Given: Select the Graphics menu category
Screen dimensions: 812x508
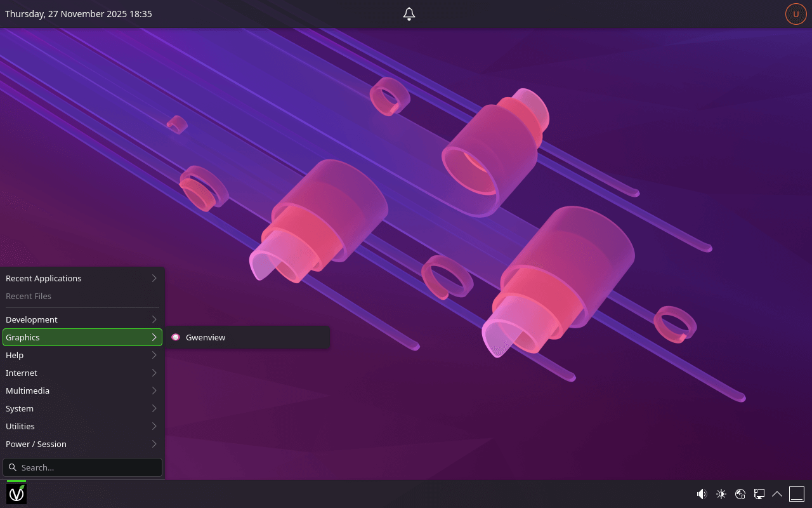Looking at the screenshot, I should click(x=82, y=337).
